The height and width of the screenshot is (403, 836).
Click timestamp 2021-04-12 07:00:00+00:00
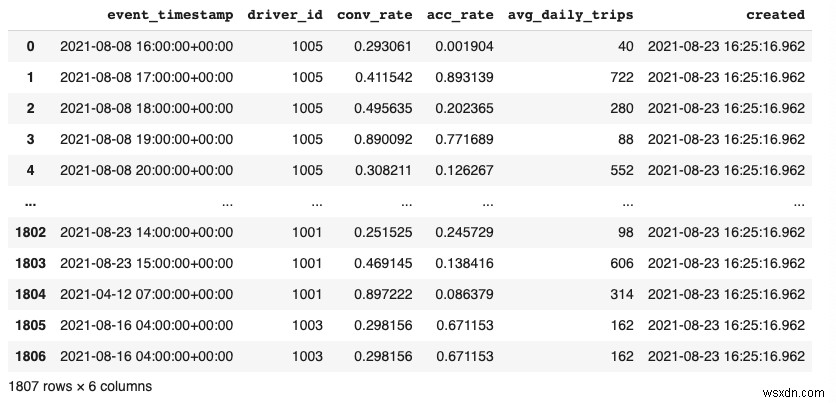click(x=147, y=294)
